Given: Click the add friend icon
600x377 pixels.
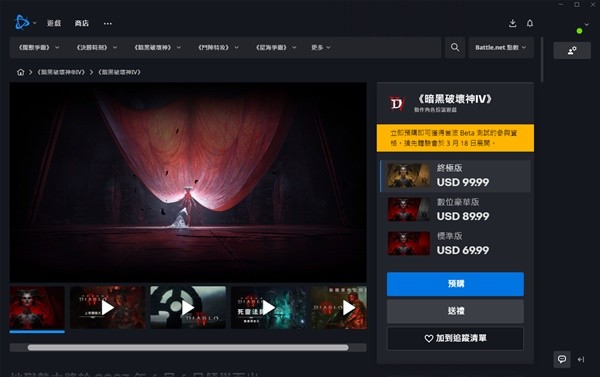Looking at the screenshot, I should (572, 51).
